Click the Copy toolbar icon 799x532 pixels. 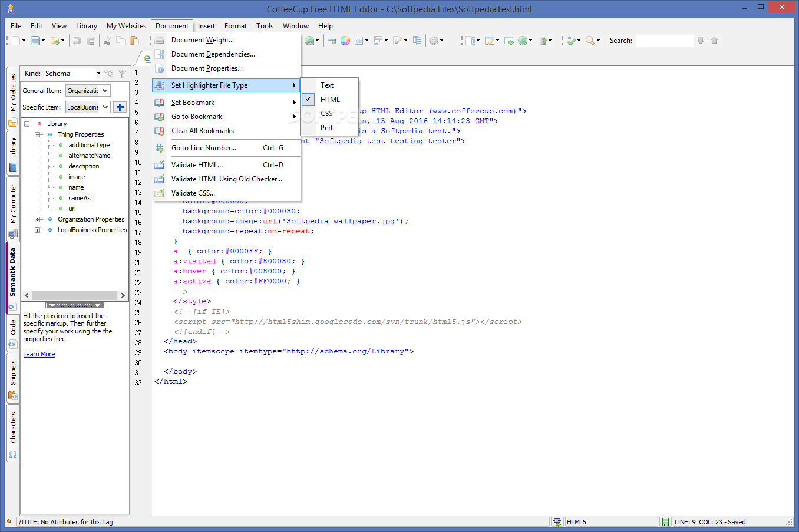point(121,41)
